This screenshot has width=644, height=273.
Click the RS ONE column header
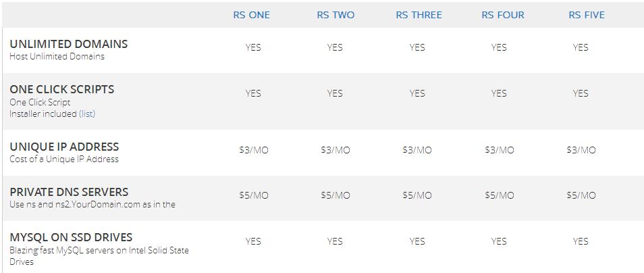pyautogui.click(x=251, y=15)
